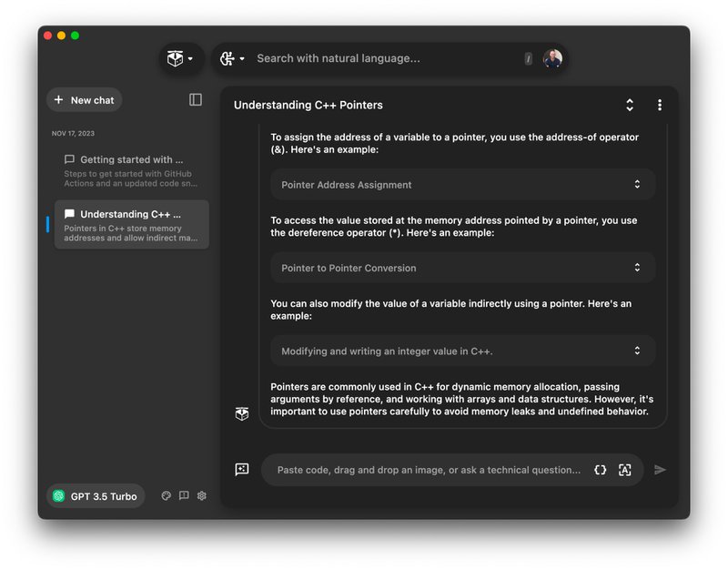Viewport: 728px width, 570px height.
Task: Click the yellow macOS minimize window button
Action: [x=61, y=36]
